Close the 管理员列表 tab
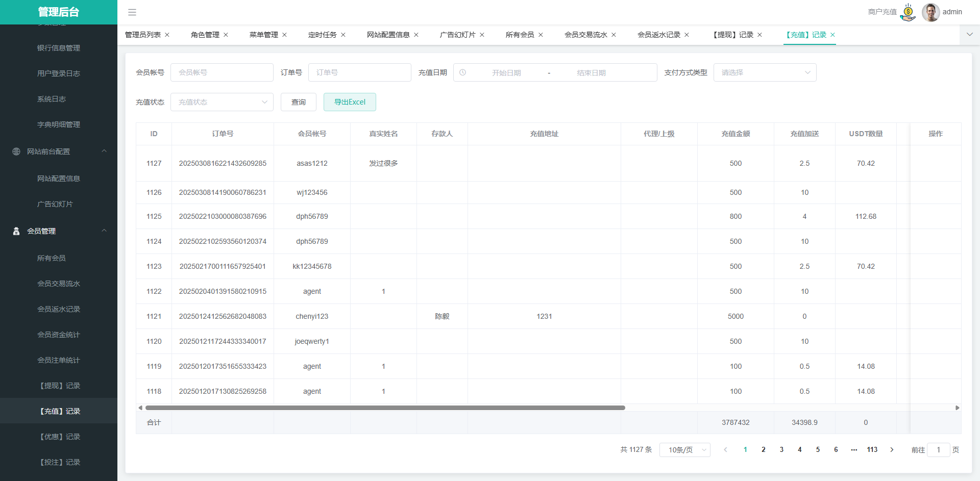Screen dimensions: 980x481 coord(167,35)
